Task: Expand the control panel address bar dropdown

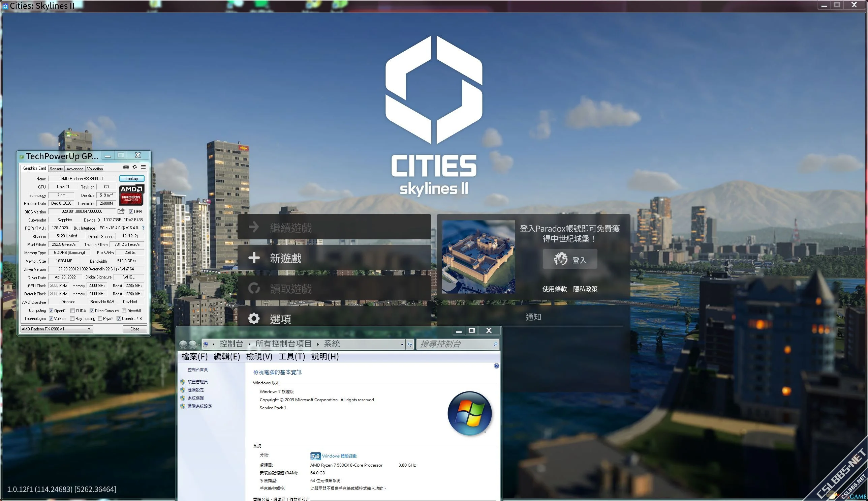Action: tap(402, 344)
